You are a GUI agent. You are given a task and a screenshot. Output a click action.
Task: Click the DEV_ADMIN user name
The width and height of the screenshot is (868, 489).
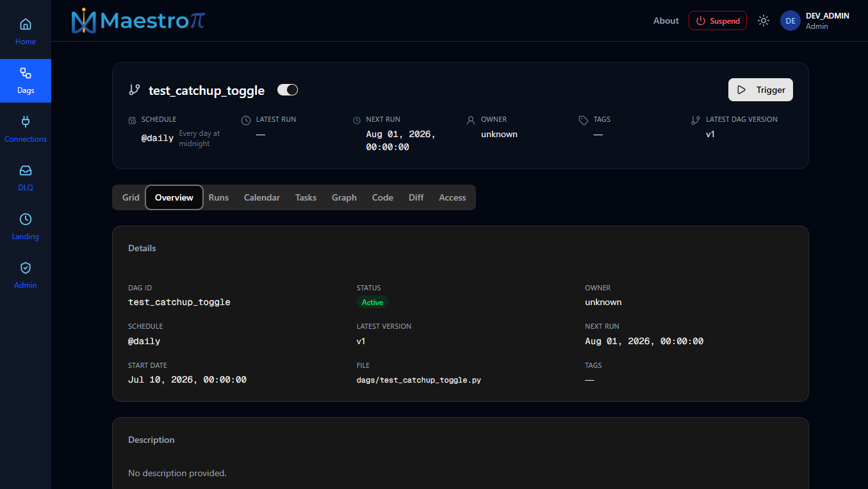828,15
